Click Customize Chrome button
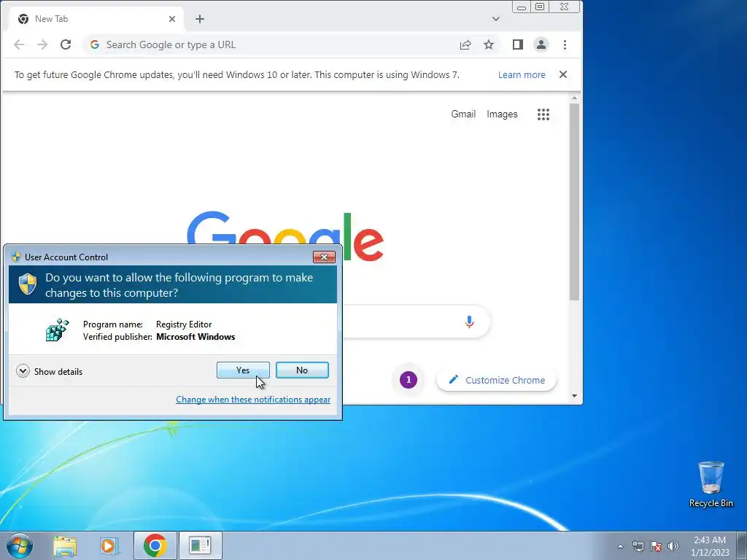Image resolution: width=747 pixels, height=560 pixels. coord(497,380)
